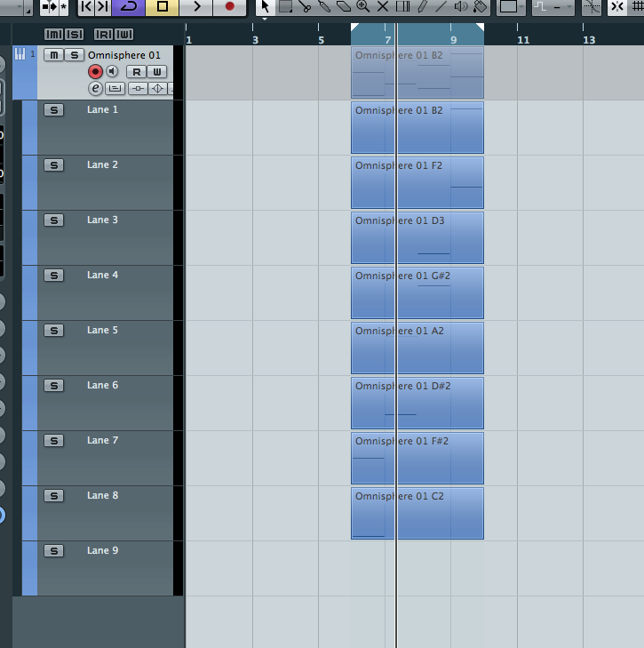Screen dimensions: 644x648
Task: Enable Read automation on Omnisphere 01
Action: [137, 71]
